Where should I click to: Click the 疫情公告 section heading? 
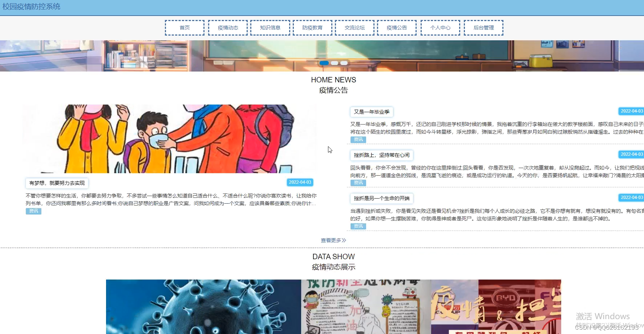(333, 90)
